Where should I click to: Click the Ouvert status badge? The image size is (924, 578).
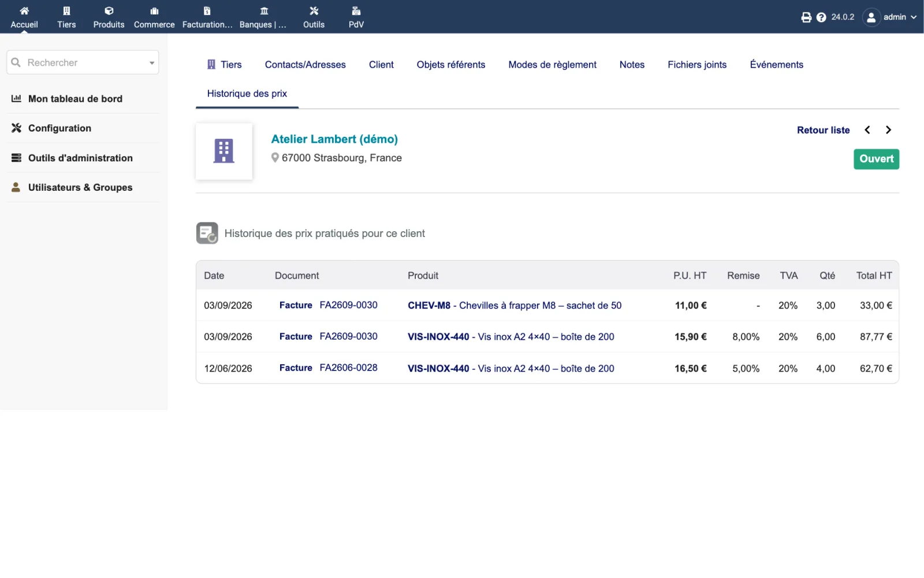click(x=876, y=159)
